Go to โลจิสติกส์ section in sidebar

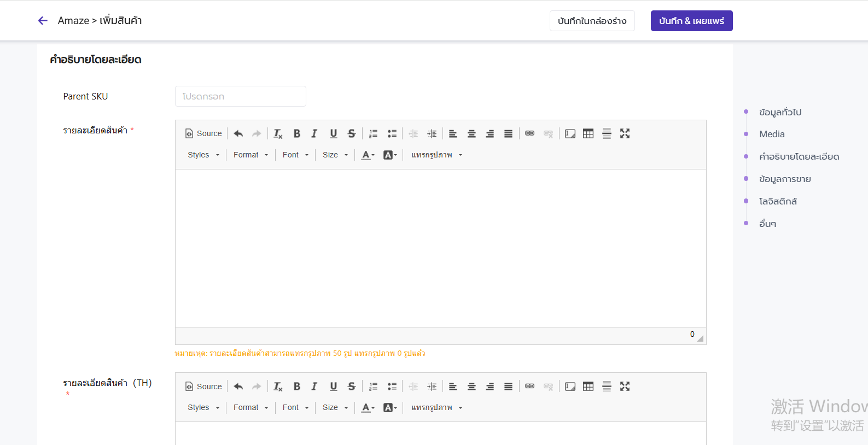[x=778, y=201]
